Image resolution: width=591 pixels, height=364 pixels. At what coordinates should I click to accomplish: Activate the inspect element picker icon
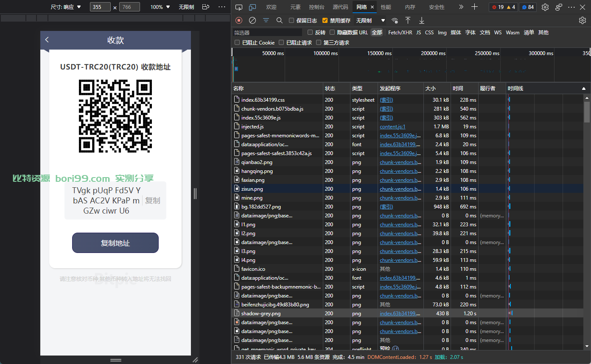(x=239, y=7)
